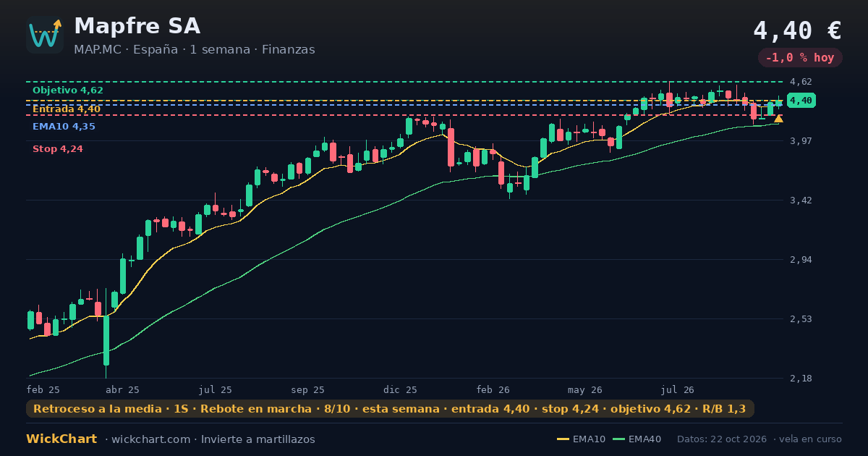Select the "Stop 4,24" level label

(58, 149)
